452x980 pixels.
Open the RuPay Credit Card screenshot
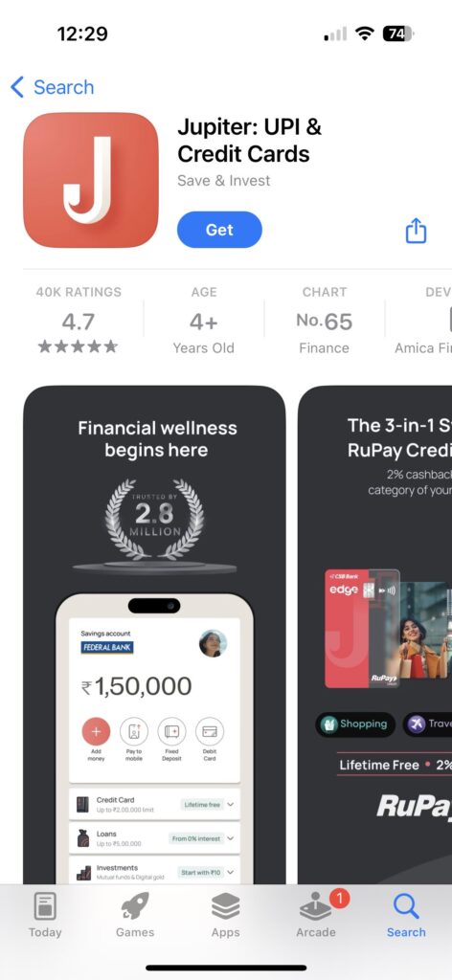click(x=375, y=635)
